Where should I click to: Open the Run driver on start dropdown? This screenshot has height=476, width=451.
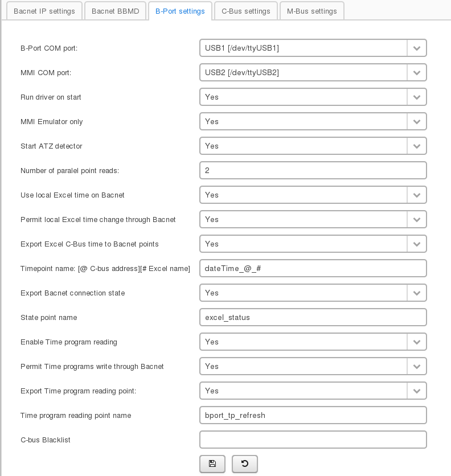(x=417, y=97)
